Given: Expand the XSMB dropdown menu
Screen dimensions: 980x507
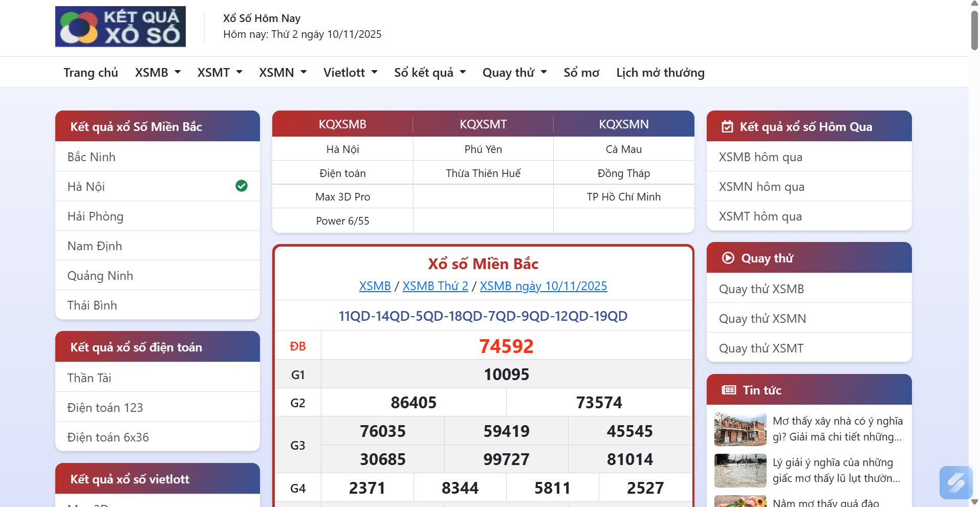Looking at the screenshot, I should coord(158,73).
